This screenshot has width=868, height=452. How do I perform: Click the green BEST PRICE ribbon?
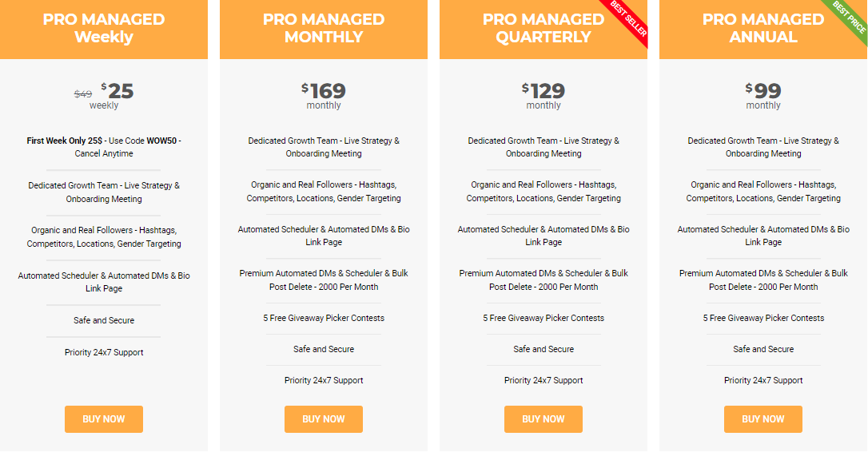pyautogui.click(x=850, y=17)
